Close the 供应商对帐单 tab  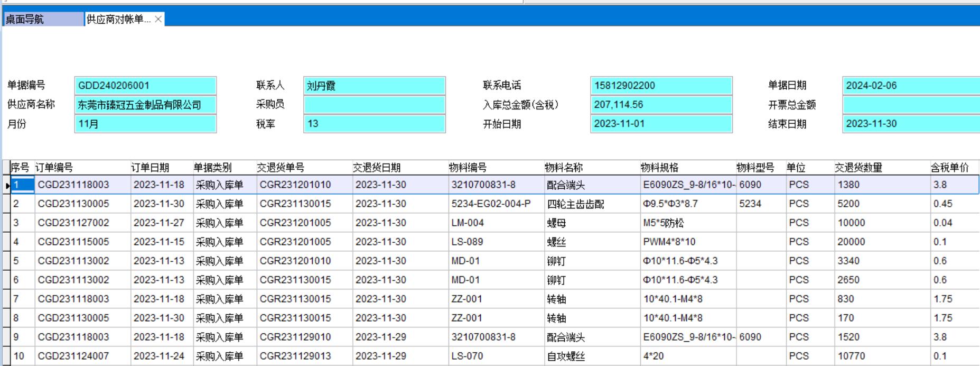158,20
